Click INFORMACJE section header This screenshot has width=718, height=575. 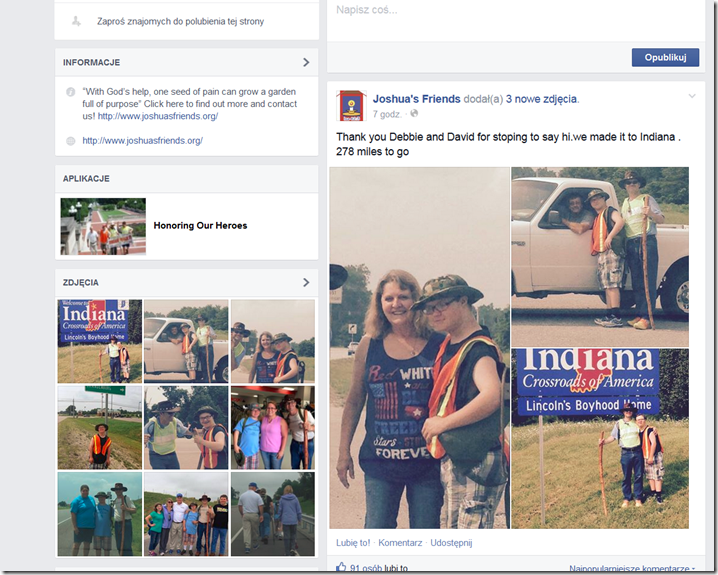[92, 62]
